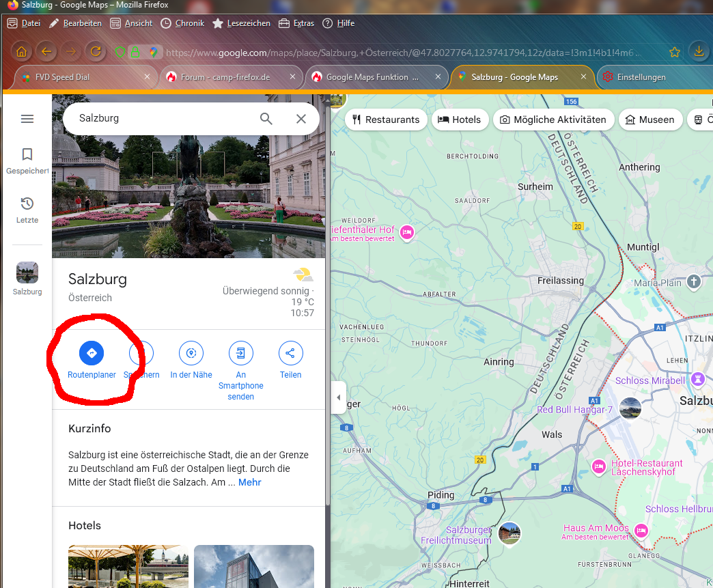Close the Google Maps Funktion tab
The image size is (713, 588).
(x=438, y=77)
